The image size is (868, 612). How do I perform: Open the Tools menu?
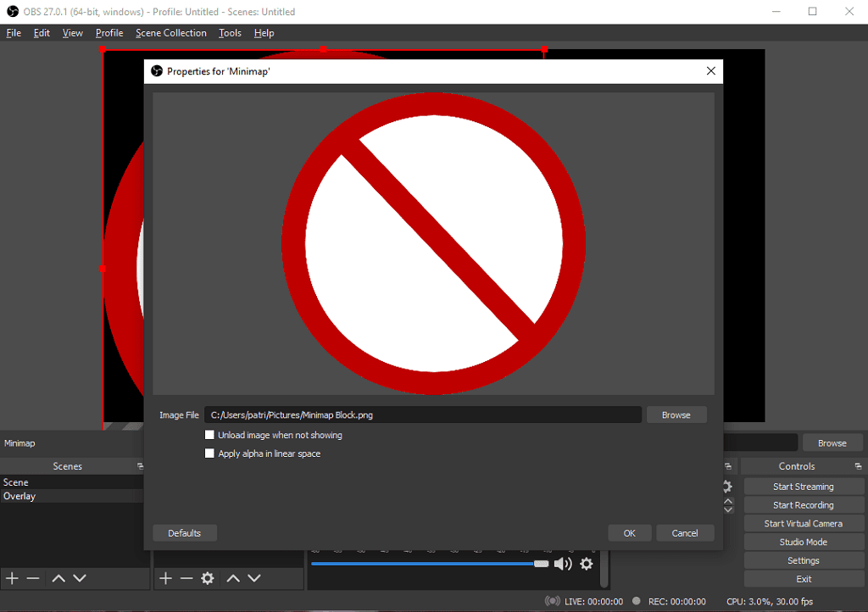pos(229,32)
